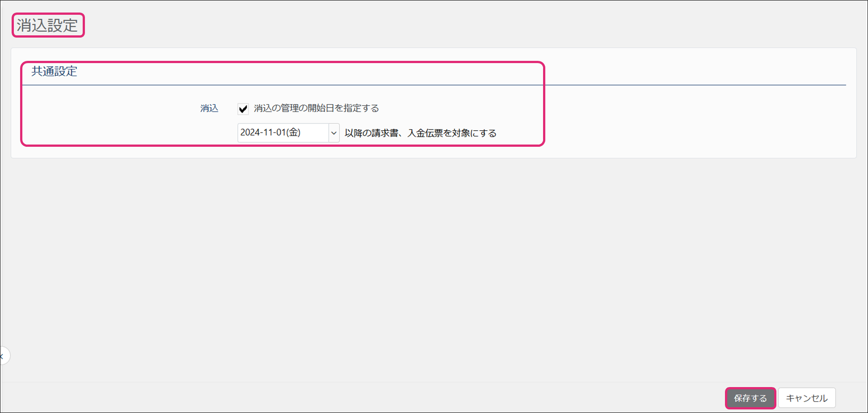Viewport: 868px width, 413px height.
Task: Click the 共通設定 section heading
Action: (x=54, y=72)
